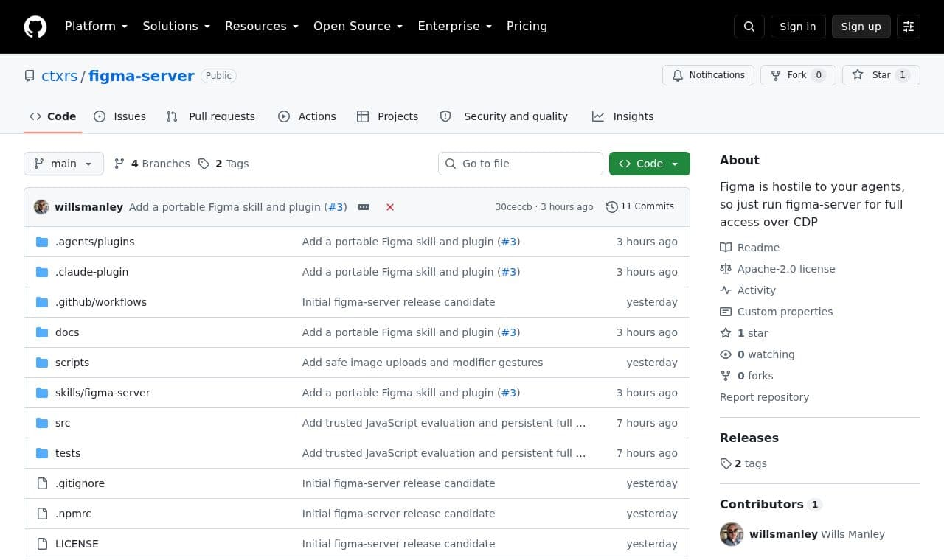Expand the Resources menu

click(x=262, y=27)
